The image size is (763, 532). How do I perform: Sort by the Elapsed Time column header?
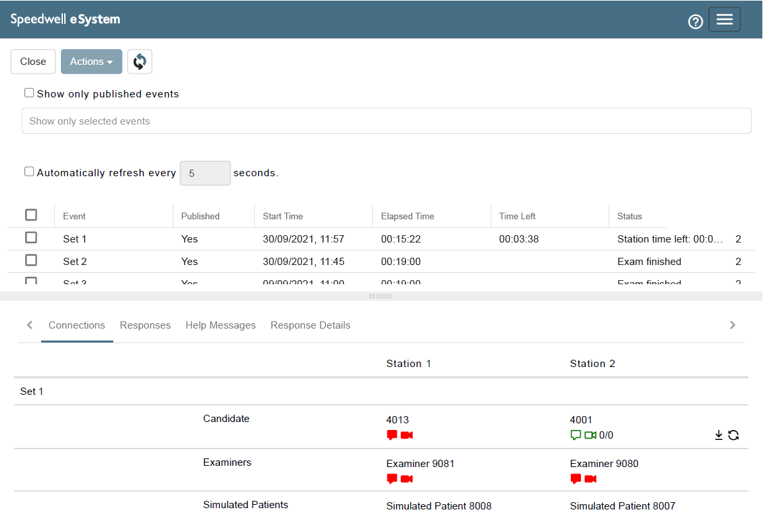click(x=408, y=216)
